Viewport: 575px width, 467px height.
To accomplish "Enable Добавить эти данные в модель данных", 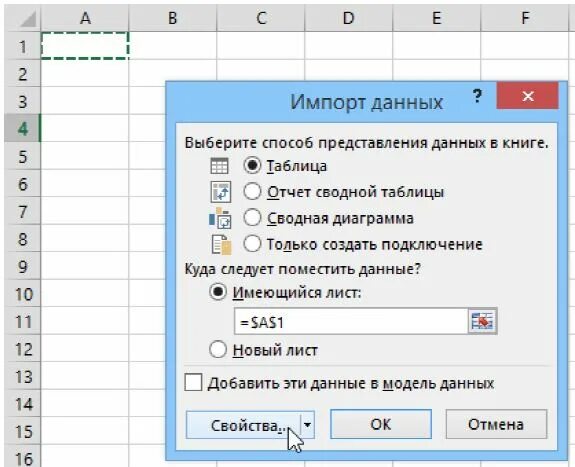I will pos(193,383).
